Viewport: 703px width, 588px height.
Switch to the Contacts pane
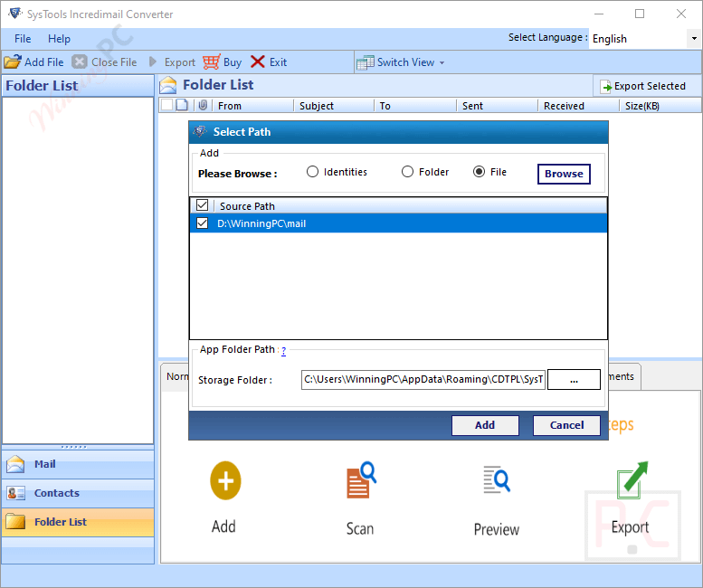click(78, 493)
